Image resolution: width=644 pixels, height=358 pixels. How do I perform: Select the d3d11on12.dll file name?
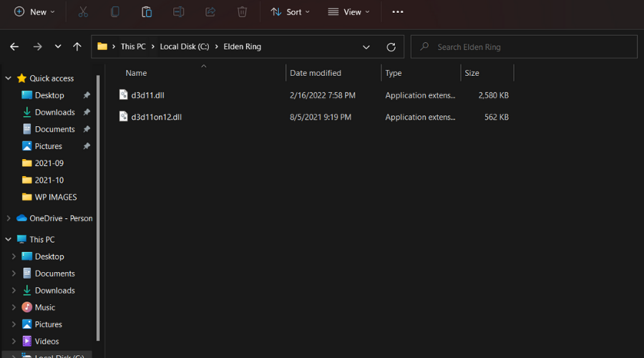pos(157,117)
